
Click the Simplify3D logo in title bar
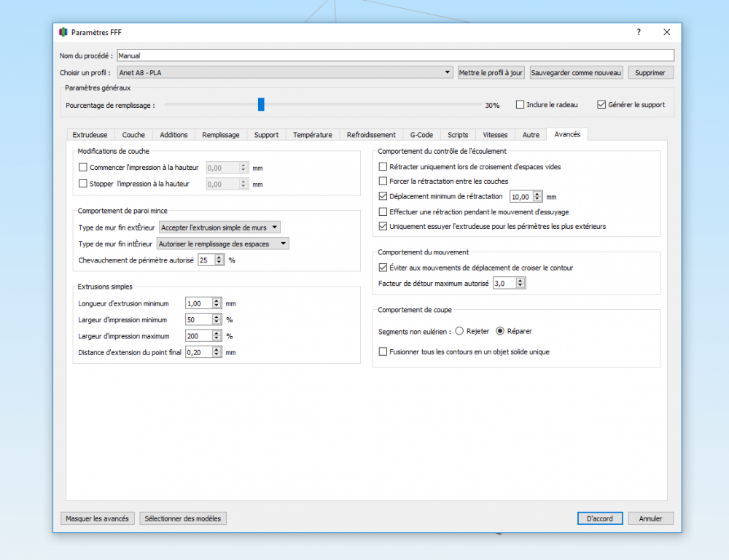pos(63,32)
